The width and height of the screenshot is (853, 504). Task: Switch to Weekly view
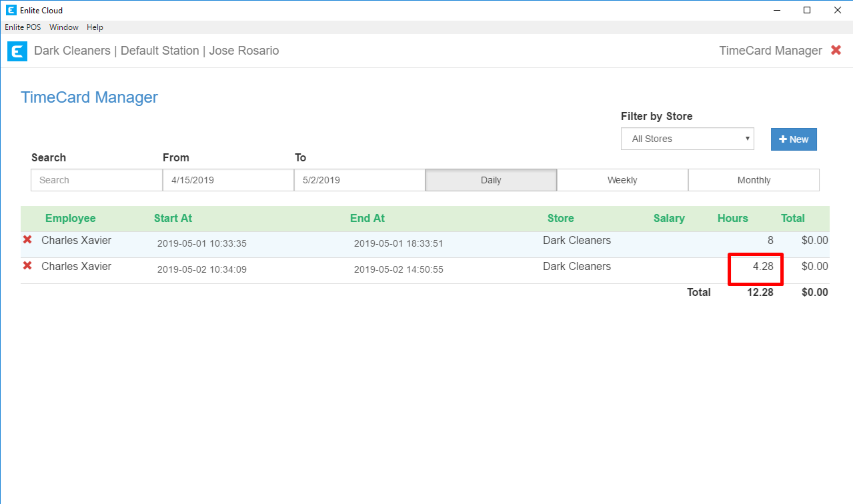pyautogui.click(x=622, y=180)
